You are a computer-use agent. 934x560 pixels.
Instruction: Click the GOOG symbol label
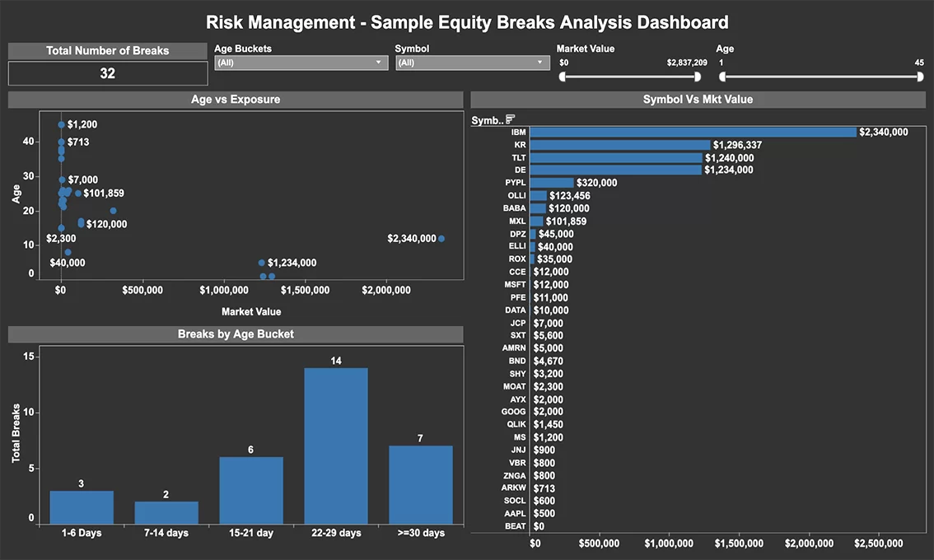point(513,412)
